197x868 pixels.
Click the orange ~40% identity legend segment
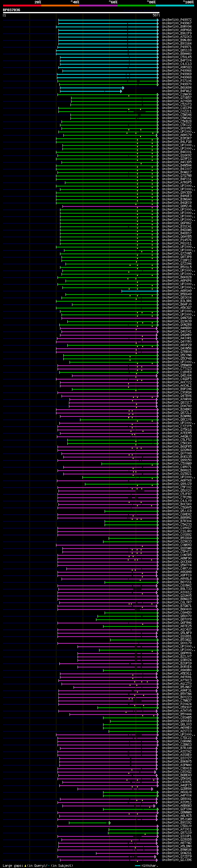(60, 6)
